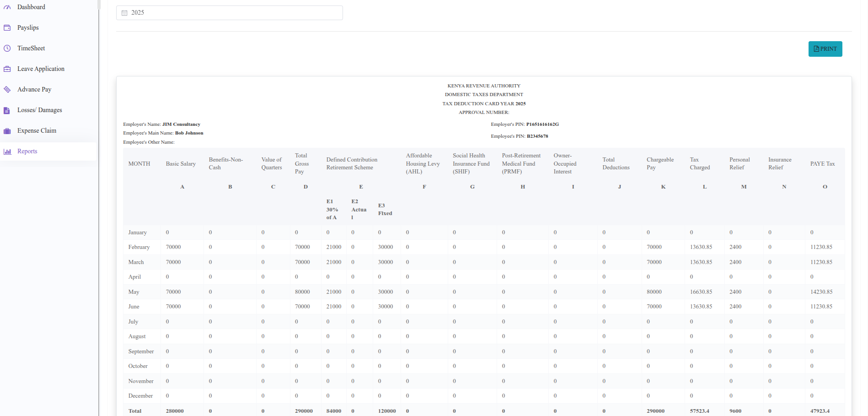Select Leave Application in the sidebar
This screenshot has width=868, height=416.
point(41,69)
